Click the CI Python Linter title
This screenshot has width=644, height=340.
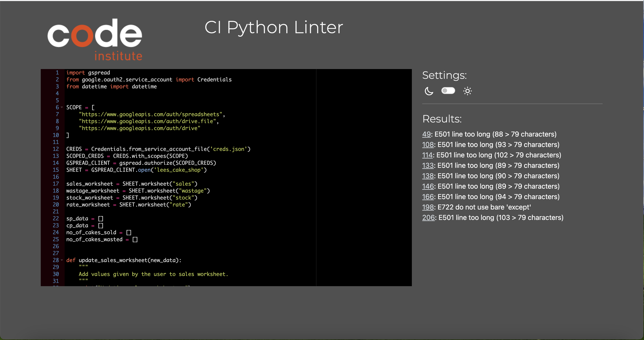tap(274, 28)
